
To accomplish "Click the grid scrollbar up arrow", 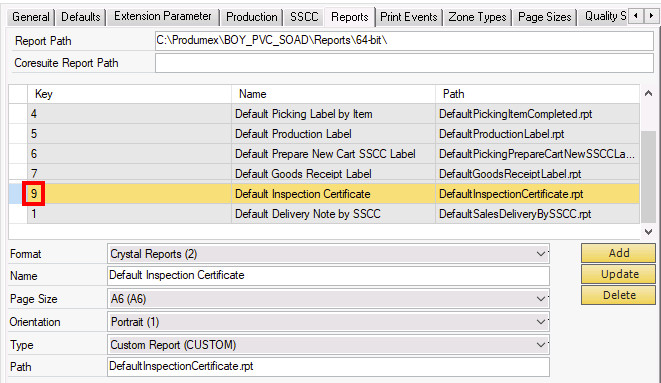I will (x=648, y=94).
